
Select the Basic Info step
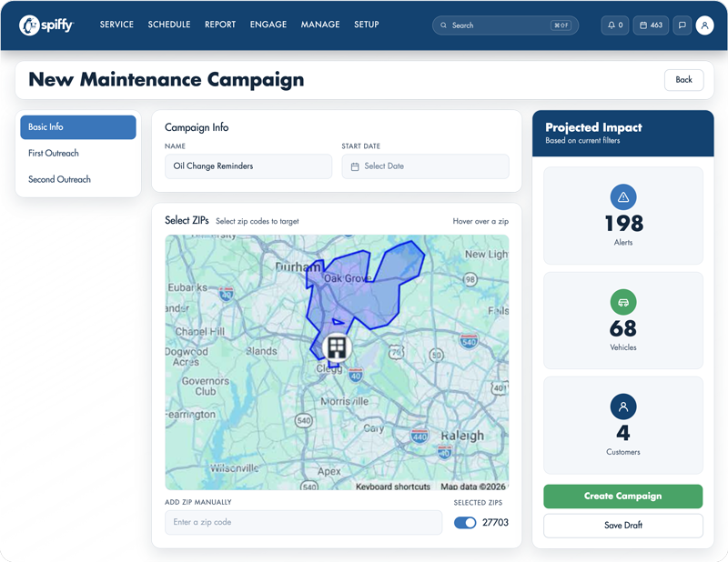78,127
